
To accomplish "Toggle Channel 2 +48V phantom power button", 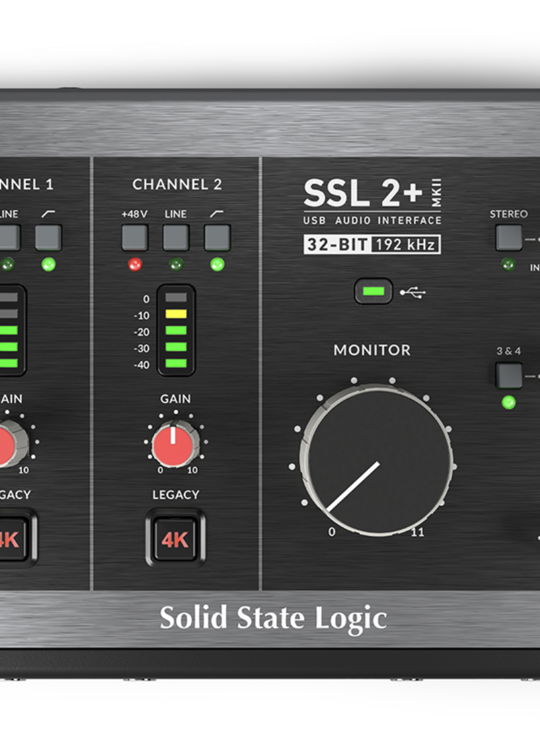I will 135,237.
